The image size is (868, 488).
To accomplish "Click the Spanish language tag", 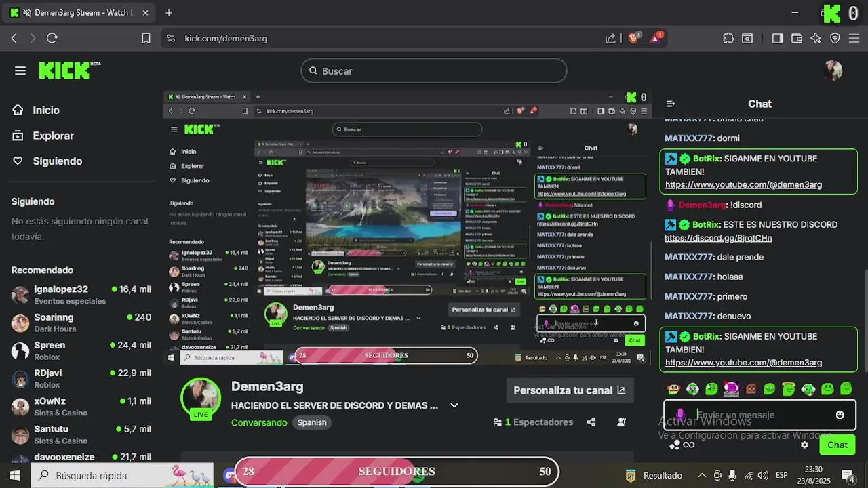I will pos(312,422).
